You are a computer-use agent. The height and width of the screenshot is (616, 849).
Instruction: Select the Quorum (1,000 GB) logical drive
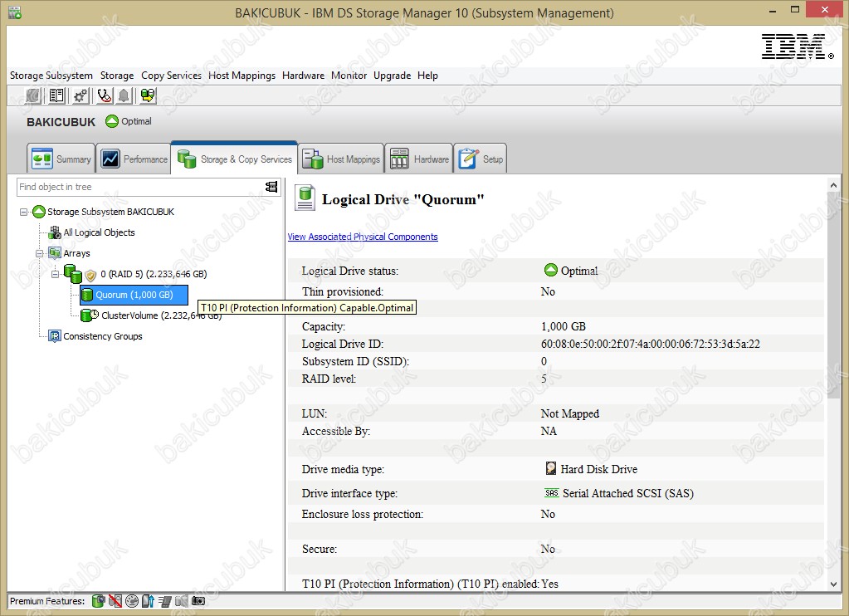(134, 295)
